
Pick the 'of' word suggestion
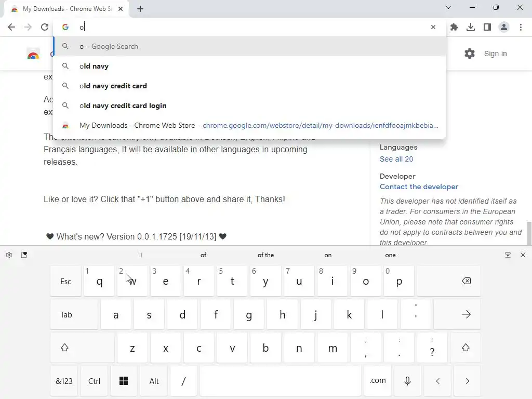(x=203, y=255)
